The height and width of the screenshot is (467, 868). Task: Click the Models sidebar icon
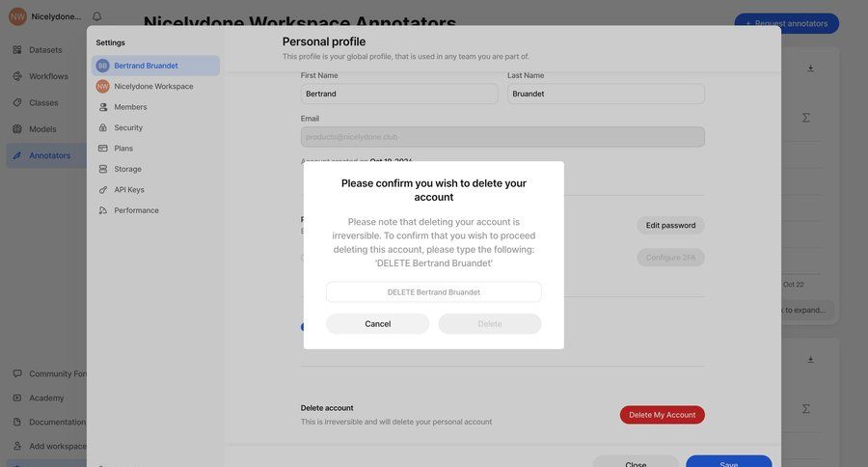click(17, 129)
